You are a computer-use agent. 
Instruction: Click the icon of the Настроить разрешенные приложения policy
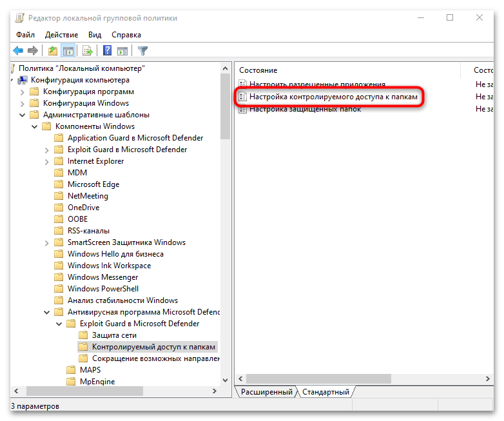243,84
